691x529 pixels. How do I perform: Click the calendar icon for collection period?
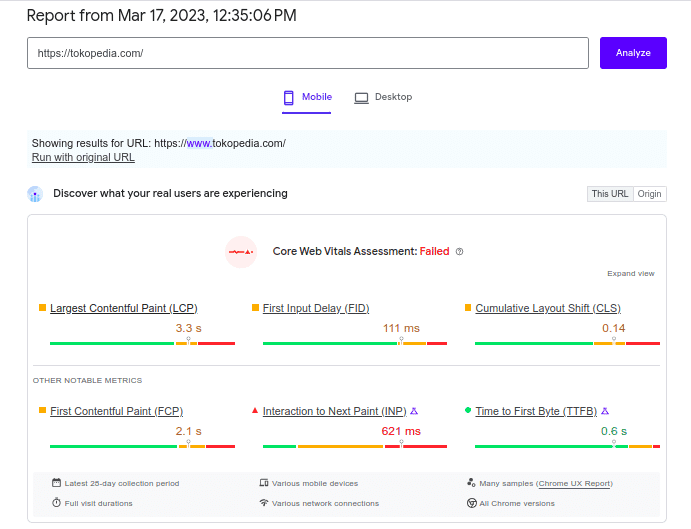tap(56, 483)
